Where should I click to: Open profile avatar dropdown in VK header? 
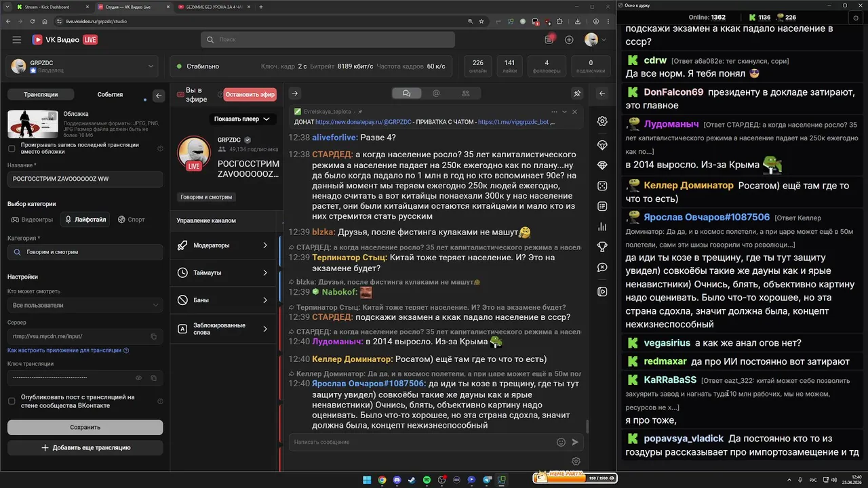[x=595, y=40]
